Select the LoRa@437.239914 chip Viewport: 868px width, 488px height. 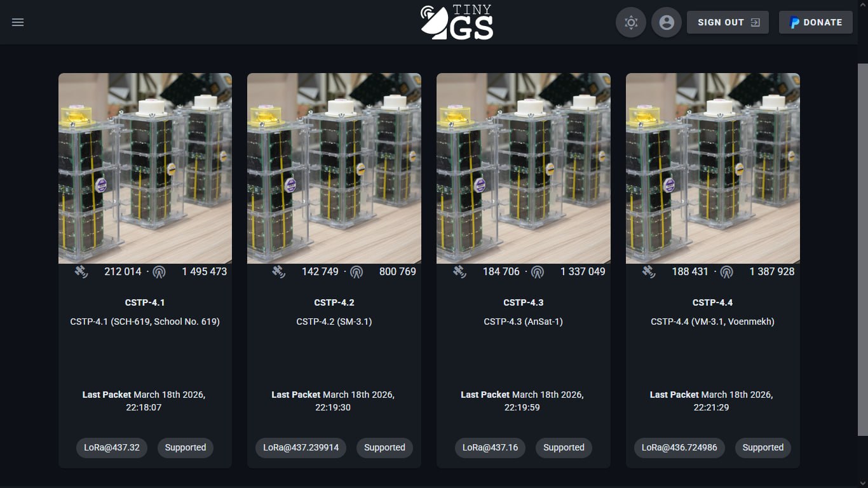click(301, 447)
